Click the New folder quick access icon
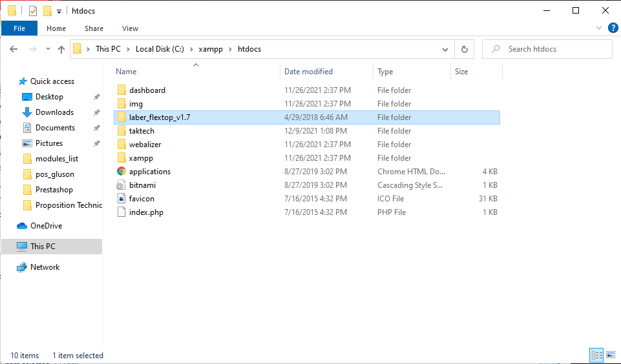621x364 pixels. pyautogui.click(x=47, y=11)
